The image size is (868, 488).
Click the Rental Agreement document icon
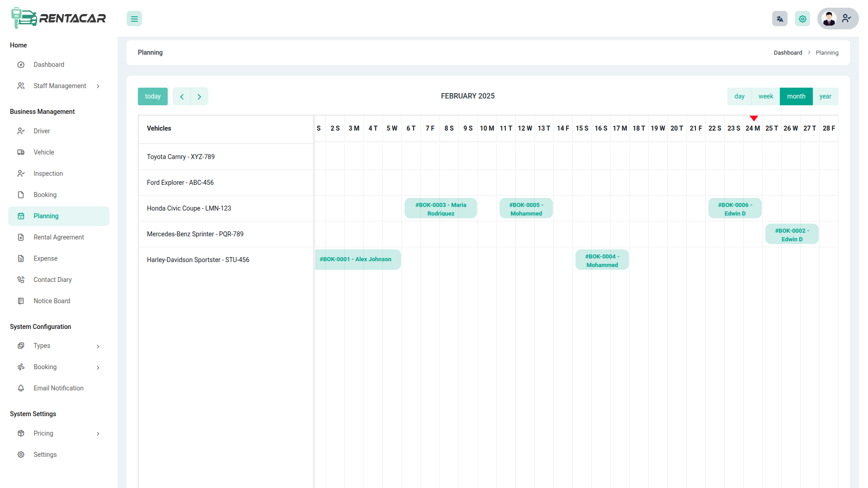point(21,237)
